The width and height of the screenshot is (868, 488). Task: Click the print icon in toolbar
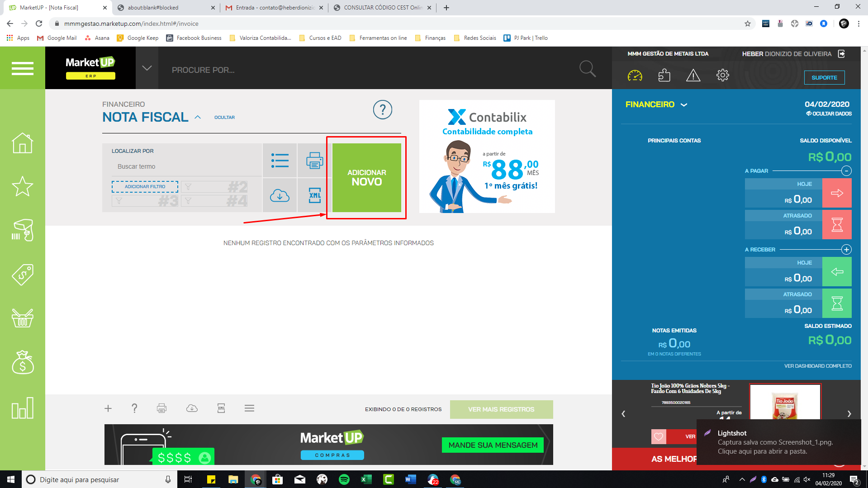(314, 161)
